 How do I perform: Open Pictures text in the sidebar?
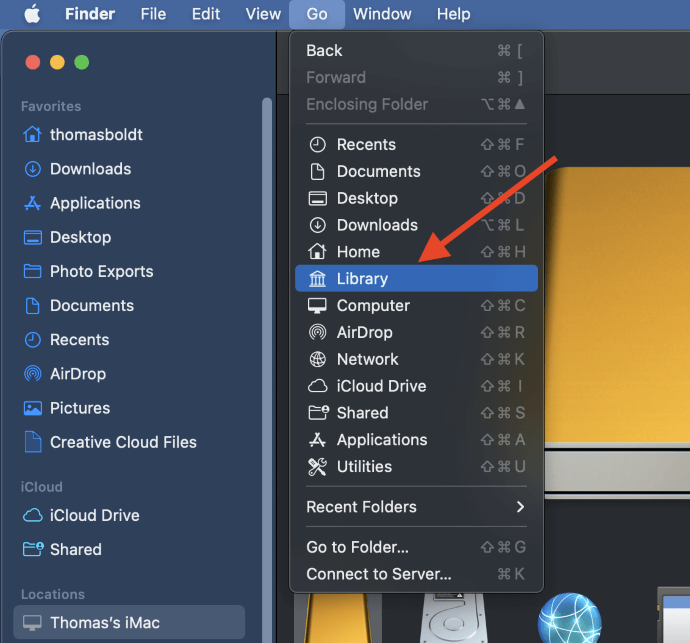click(80, 408)
